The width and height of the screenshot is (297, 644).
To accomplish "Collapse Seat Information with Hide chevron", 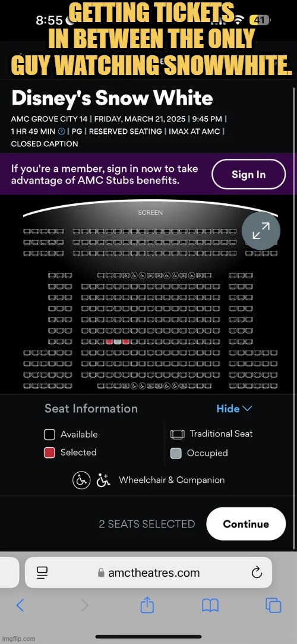I will [234, 409].
